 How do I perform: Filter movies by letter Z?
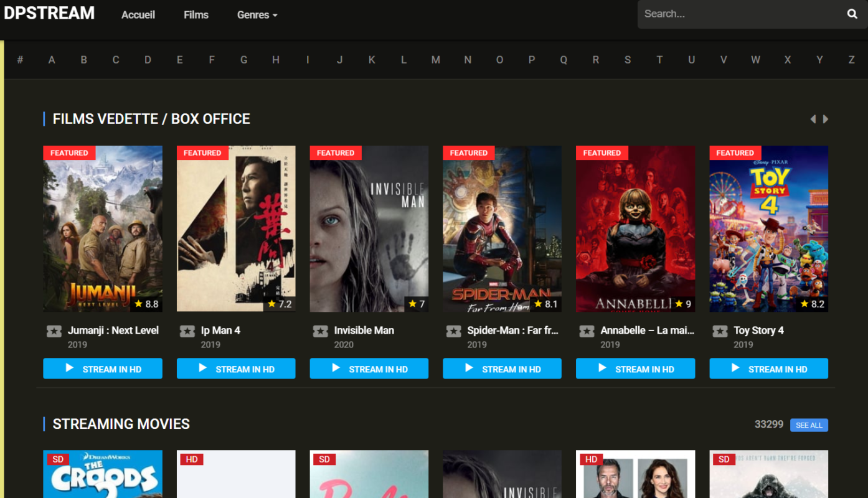click(x=852, y=60)
